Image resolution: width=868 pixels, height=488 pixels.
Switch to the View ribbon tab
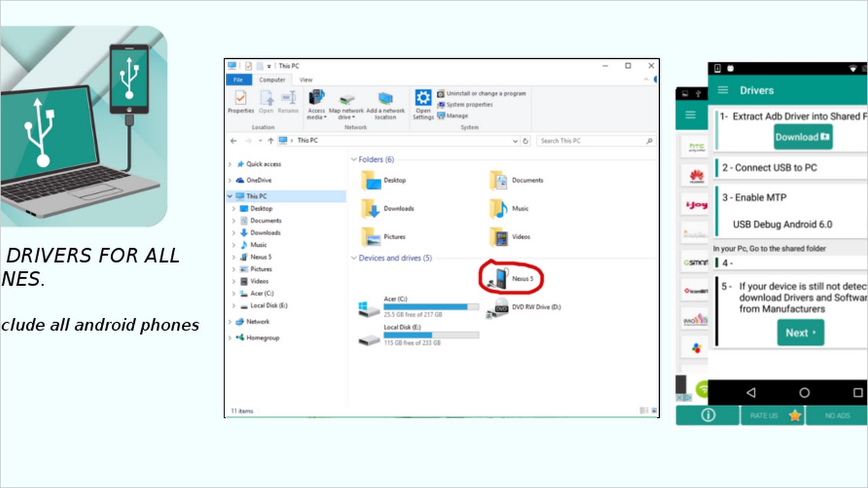[306, 80]
